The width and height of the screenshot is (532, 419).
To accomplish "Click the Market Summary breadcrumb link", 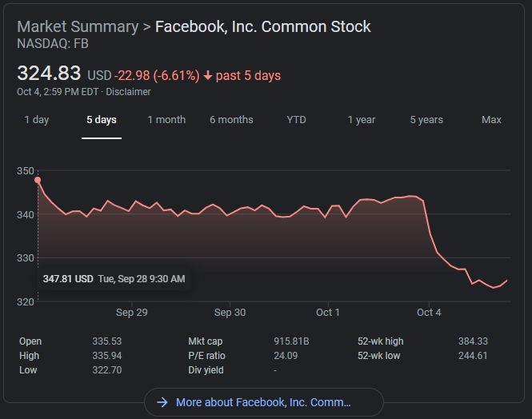I will tap(78, 26).
